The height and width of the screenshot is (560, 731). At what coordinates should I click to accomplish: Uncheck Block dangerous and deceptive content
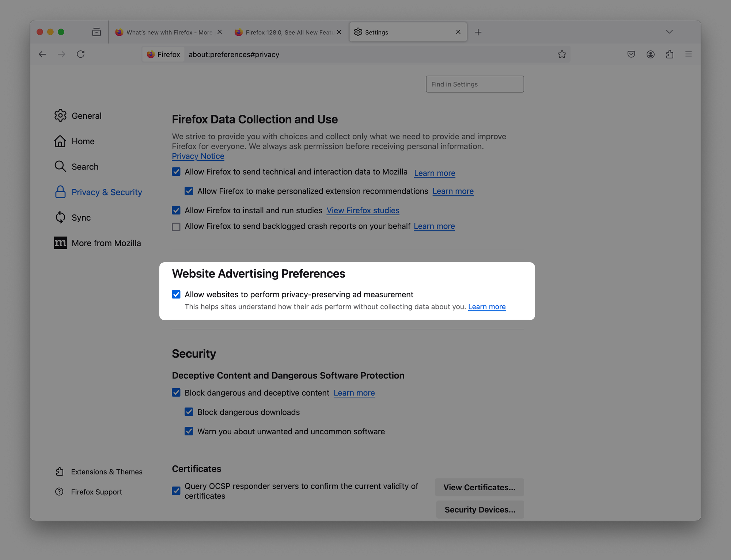(x=176, y=393)
